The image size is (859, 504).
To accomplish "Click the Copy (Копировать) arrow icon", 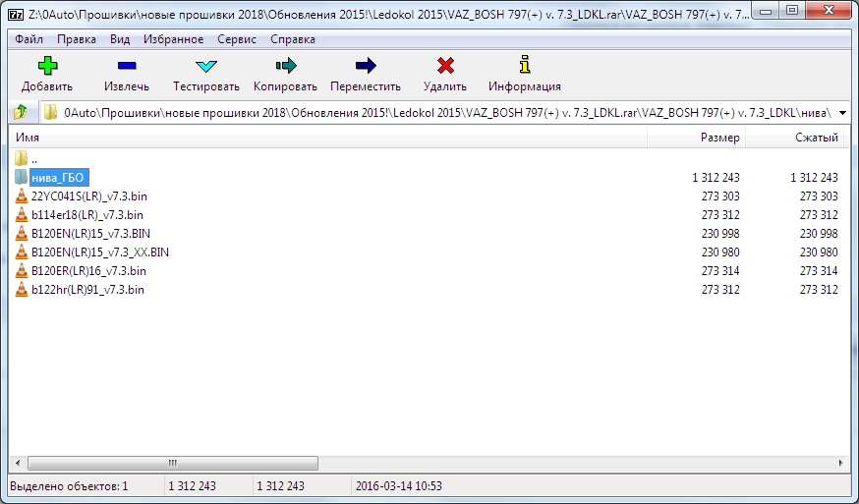I will 285,66.
